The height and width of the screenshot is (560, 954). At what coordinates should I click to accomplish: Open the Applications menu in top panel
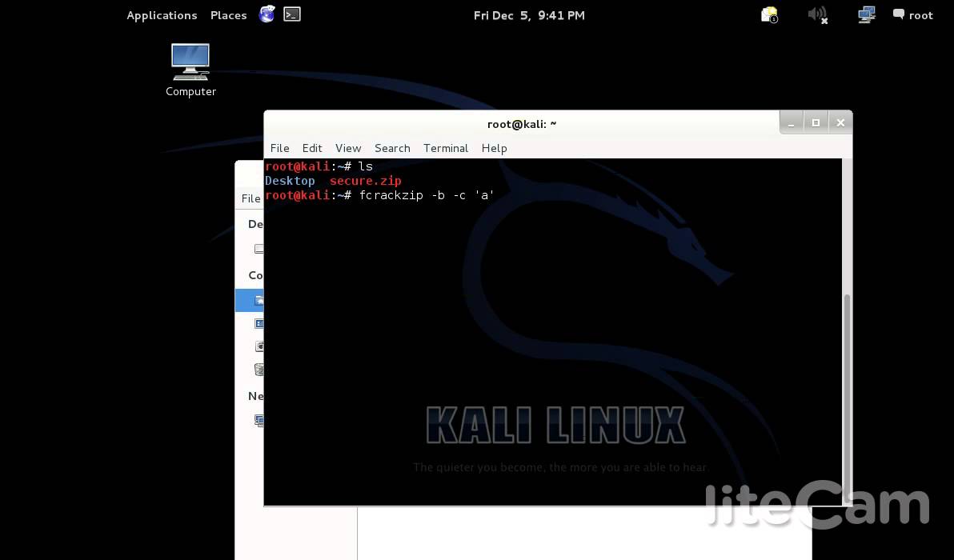click(162, 15)
